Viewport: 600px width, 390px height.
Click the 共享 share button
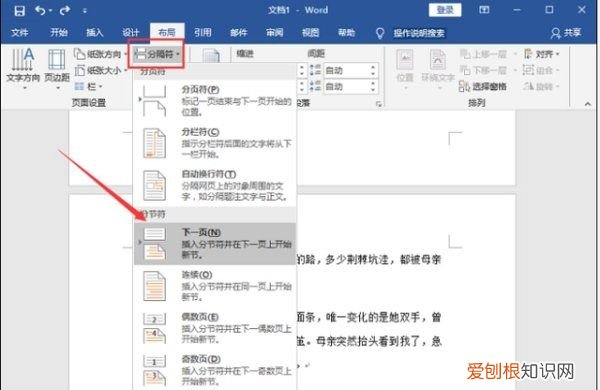[x=566, y=33]
